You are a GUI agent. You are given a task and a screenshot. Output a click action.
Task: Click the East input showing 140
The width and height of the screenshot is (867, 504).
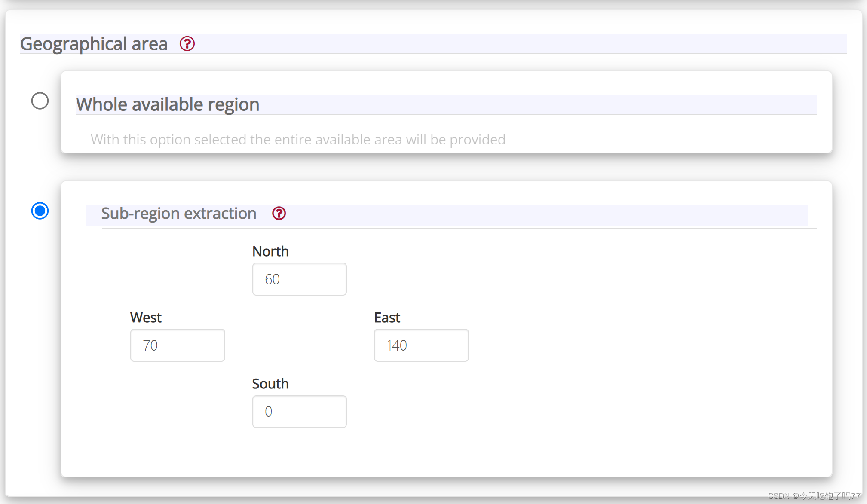pyautogui.click(x=421, y=345)
